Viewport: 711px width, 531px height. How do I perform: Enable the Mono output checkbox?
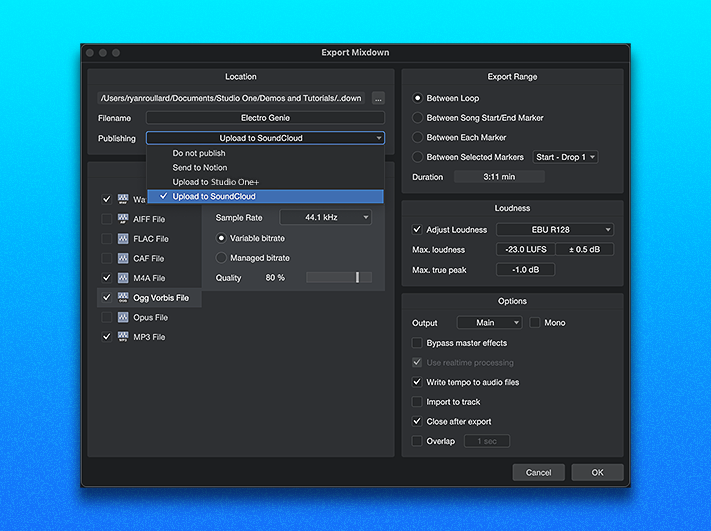[x=535, y=322]
